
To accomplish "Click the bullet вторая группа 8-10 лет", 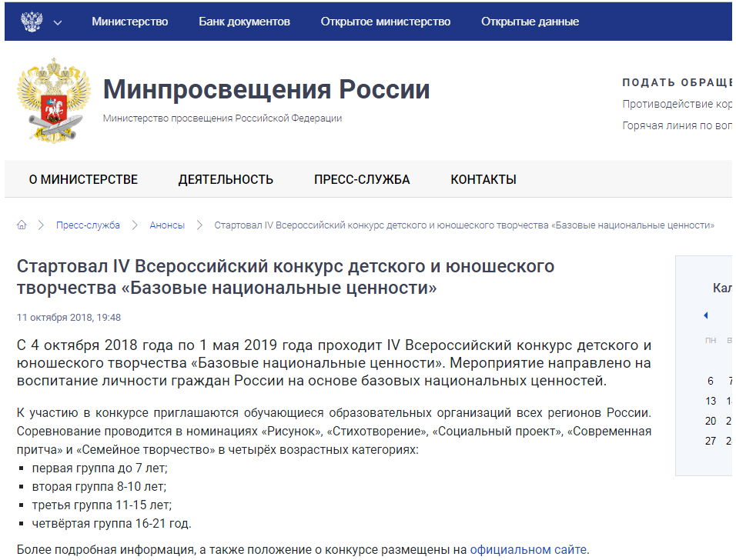I will (x=99, y=486).
